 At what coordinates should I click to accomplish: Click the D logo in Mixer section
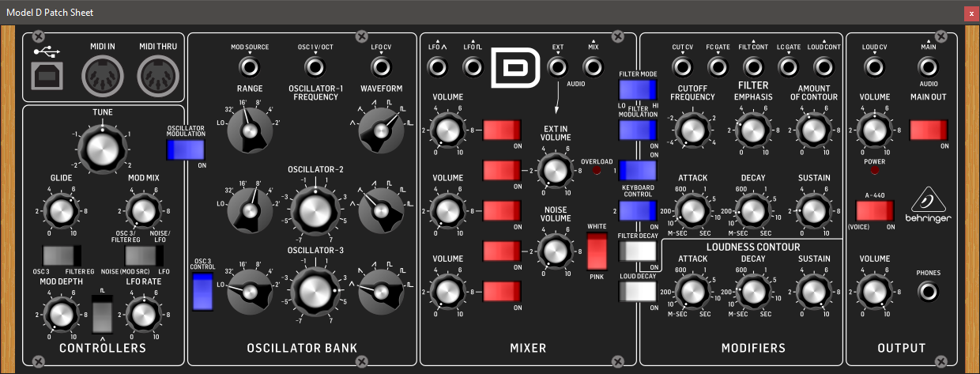516,68
